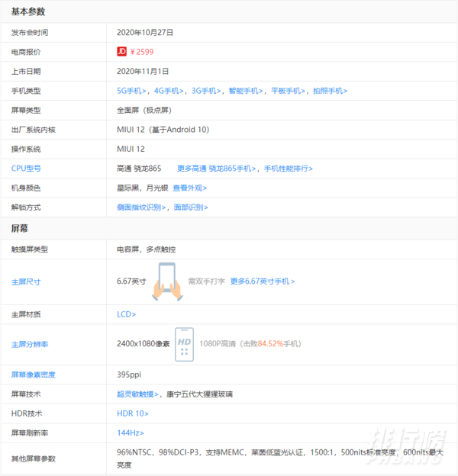
Task: Click the 手机类型 row label
Action: [x=26, y=91]
